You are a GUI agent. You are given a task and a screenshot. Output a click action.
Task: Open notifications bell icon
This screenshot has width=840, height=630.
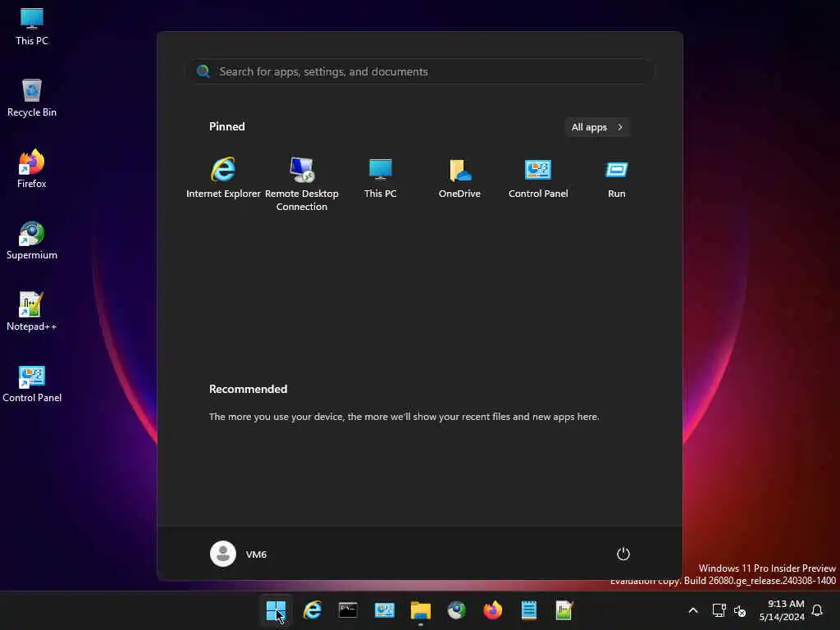817,610
